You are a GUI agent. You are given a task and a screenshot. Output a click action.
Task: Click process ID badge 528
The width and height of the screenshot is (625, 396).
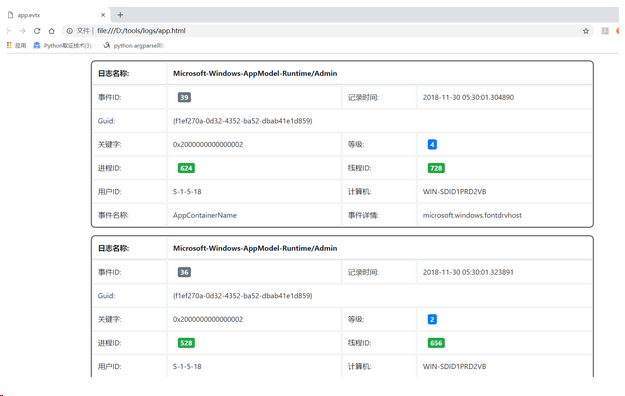coord(186,343)
